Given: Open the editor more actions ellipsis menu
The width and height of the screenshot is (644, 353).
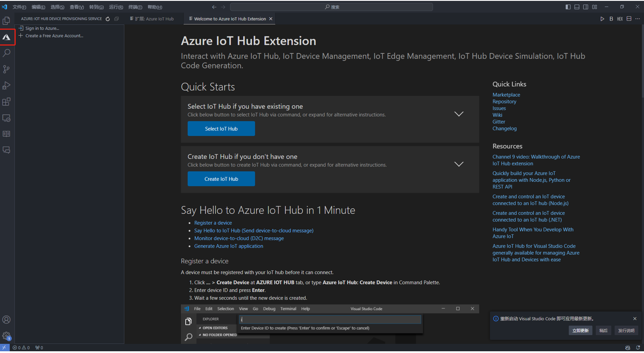Looking at the screenshot, I should [637, 19].
